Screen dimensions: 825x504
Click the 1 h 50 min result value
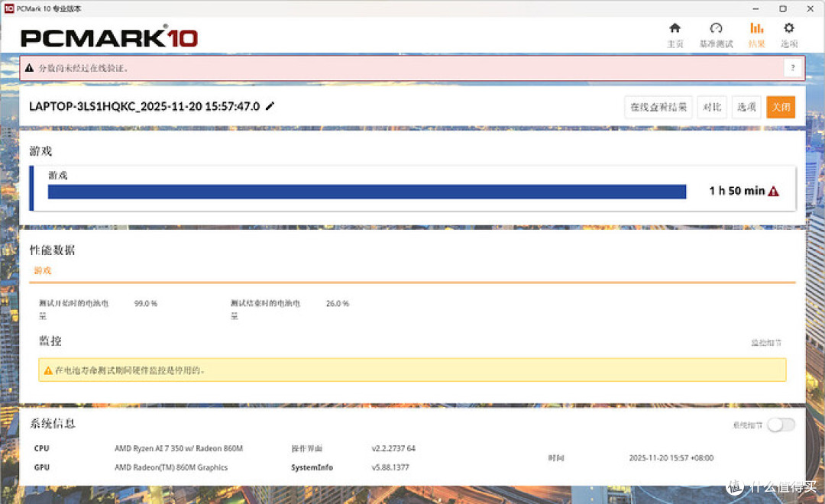736,191
